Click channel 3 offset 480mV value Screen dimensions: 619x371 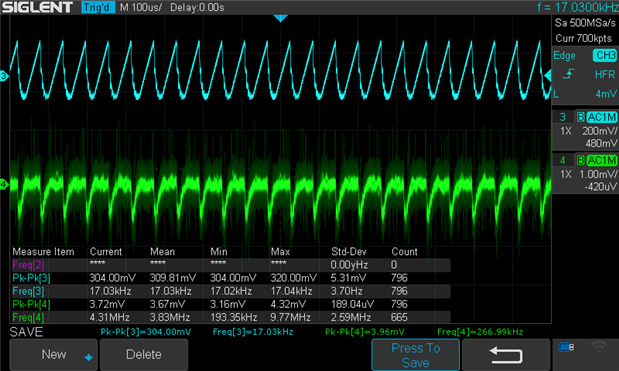pos(601,143)
